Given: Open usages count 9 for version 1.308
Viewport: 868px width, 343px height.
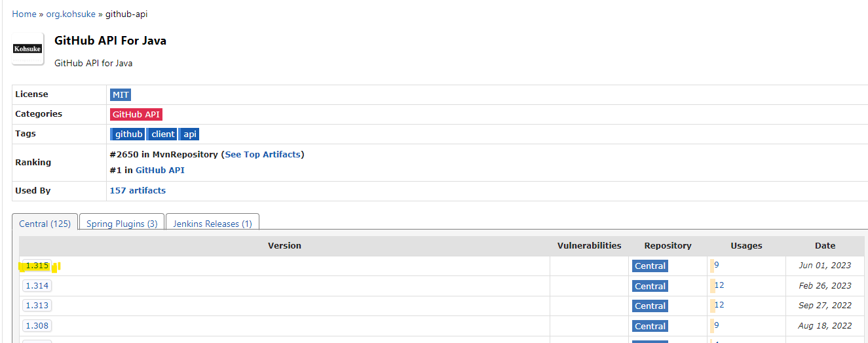Looking at the screenshot, I should 717,325.
